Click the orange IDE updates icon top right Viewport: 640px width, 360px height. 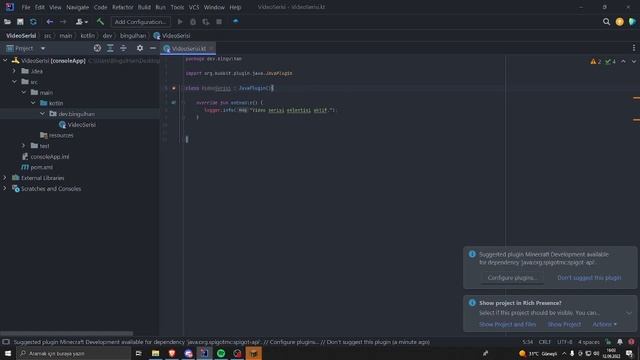[x=619, y=22]
